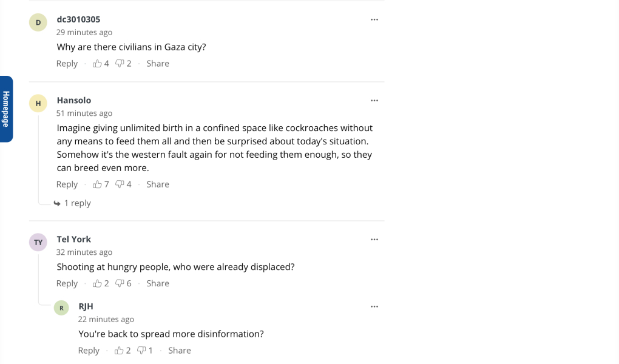Downvote dc3010305's comment
This screenshot has height=364, width=619.
click(120, 64)
